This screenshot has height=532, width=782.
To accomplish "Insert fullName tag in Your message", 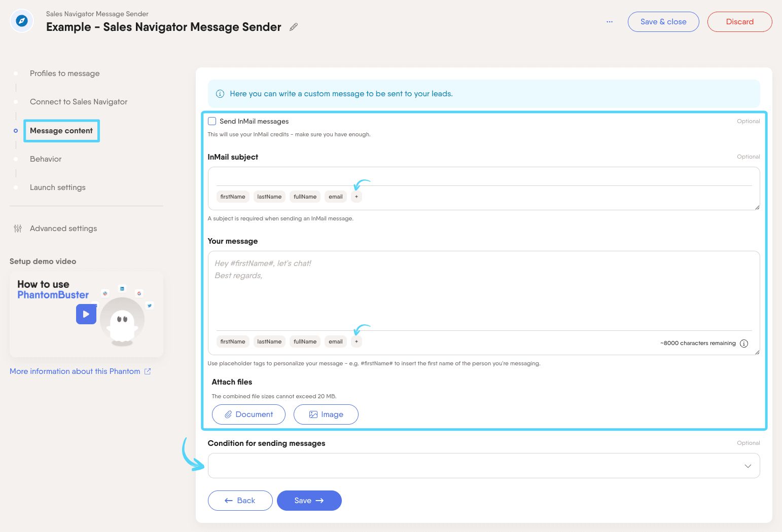I will pos(305,341).
